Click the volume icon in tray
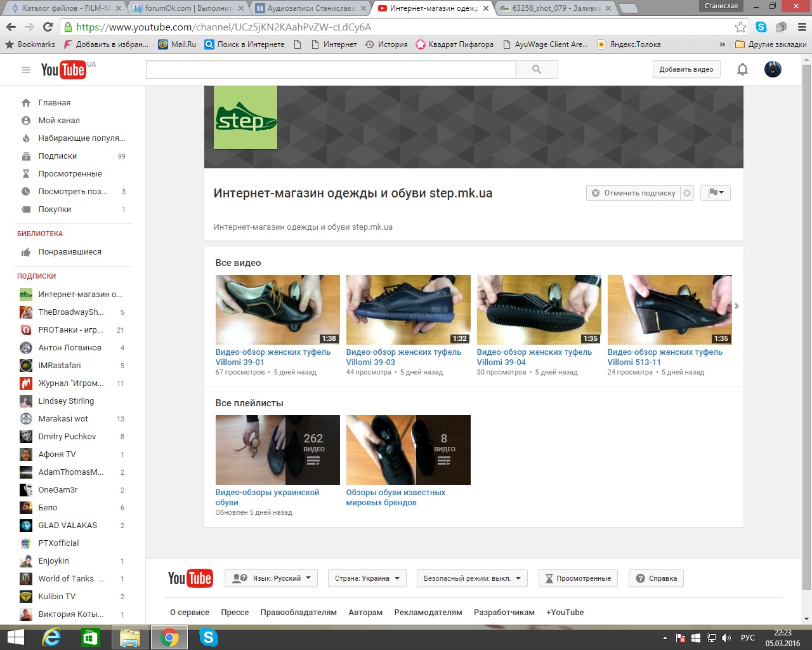Image resolution: width=812 pixels, height=650 pixels. [726, 638]
